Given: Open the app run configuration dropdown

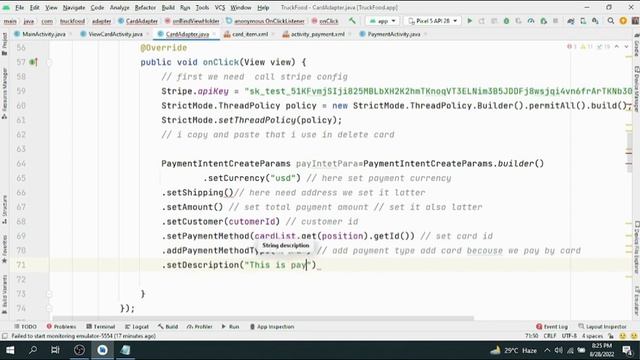Looking at the screenshot, I should (382, 21).
